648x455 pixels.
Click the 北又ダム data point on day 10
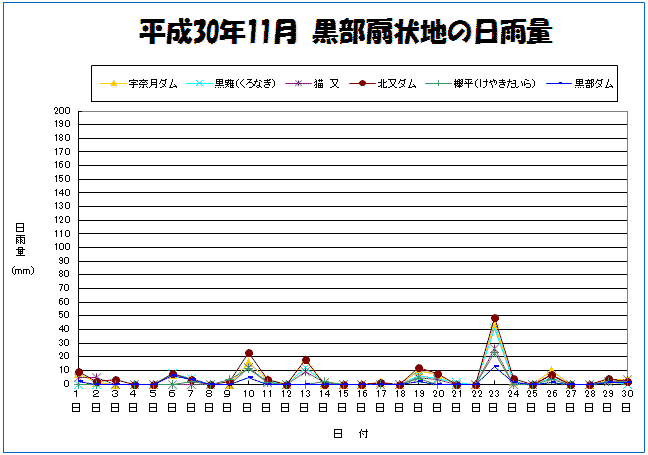click(x=249, y=353)
